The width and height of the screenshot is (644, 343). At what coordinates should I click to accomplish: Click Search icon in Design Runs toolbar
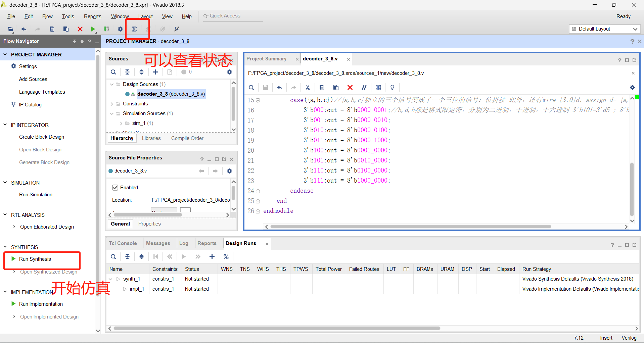(113, 257)
